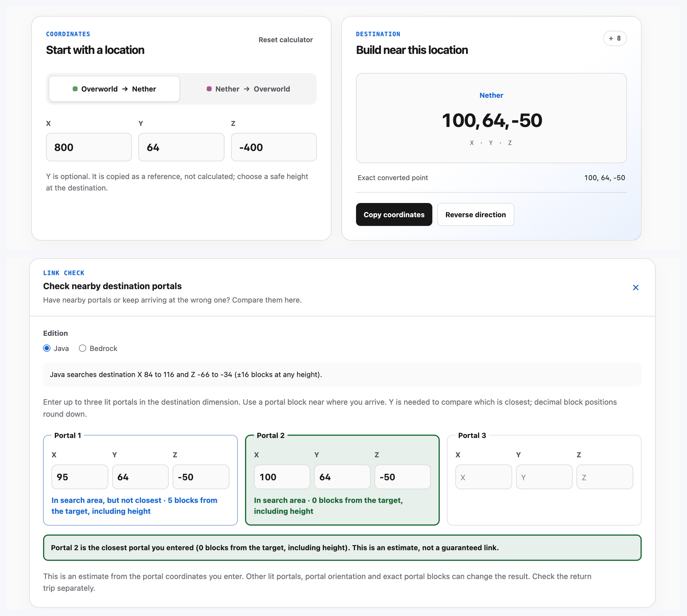Click Portal 1 'not closest' status text
This screenshot has height=616, width=687.
point(134,506)
